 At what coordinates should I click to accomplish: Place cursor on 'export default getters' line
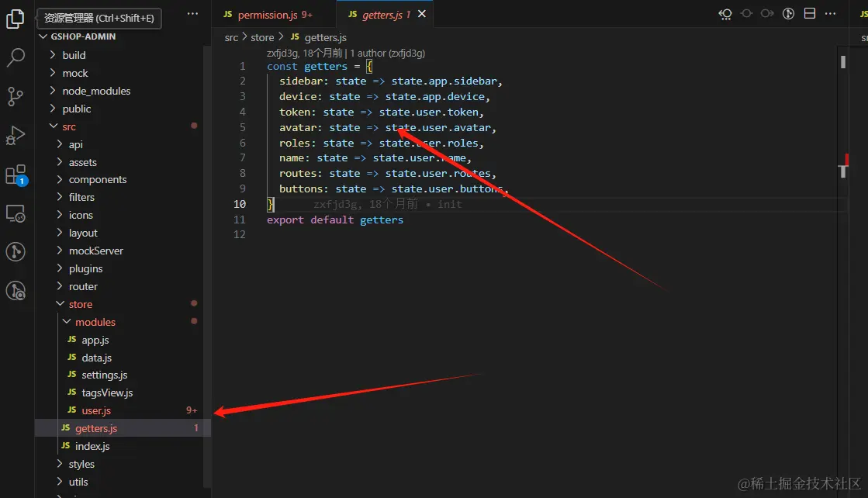(335, 220)
